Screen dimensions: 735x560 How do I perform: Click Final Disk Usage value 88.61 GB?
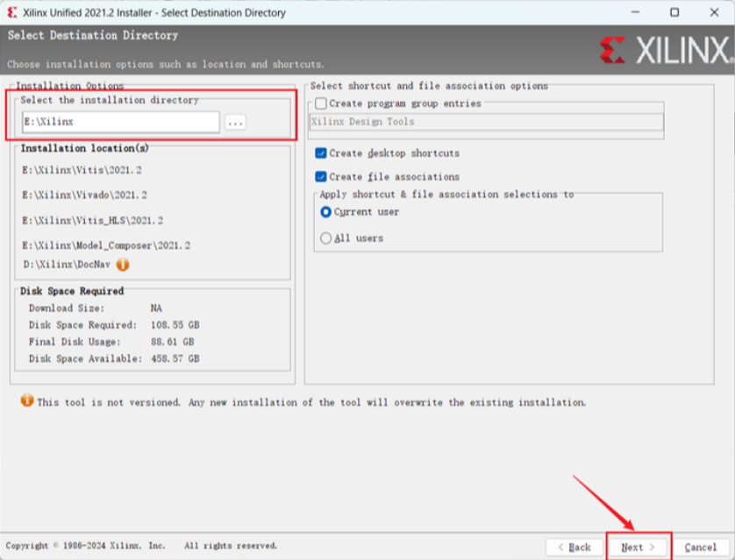click(x=172, y=342)
